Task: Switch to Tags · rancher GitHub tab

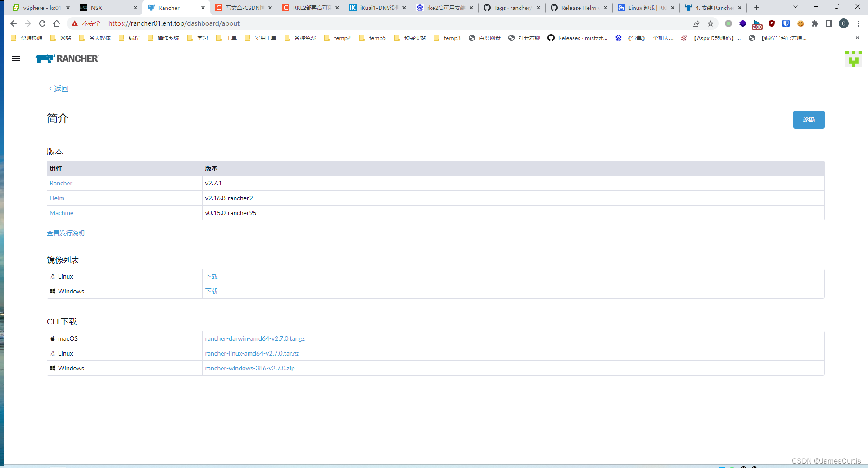Action: [x=512, y=8]
